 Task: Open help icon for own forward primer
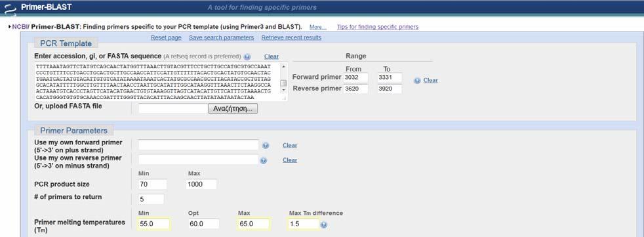click(266, 145)
